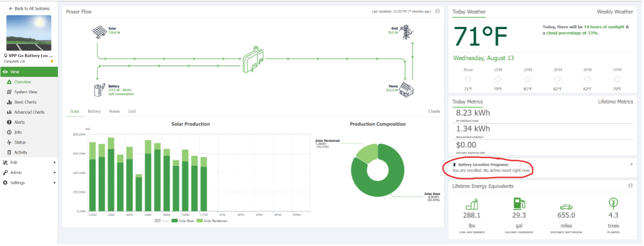644x246 pixels.
Task: Toggle Total series in chart legend
Action: [x=163, y=221]
